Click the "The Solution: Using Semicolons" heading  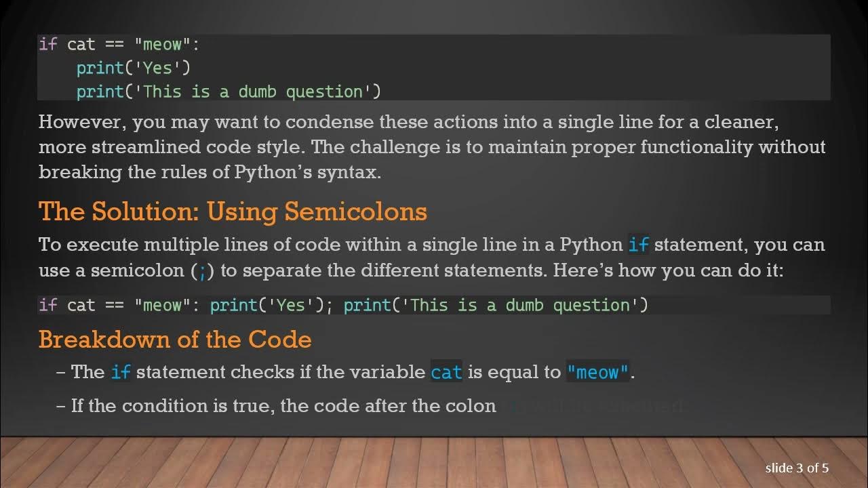click(233, 211)
